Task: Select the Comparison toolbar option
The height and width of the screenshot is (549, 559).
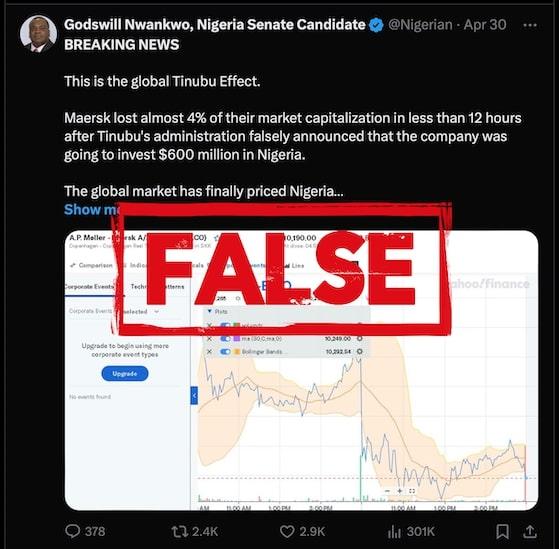Action: point(92,265)
